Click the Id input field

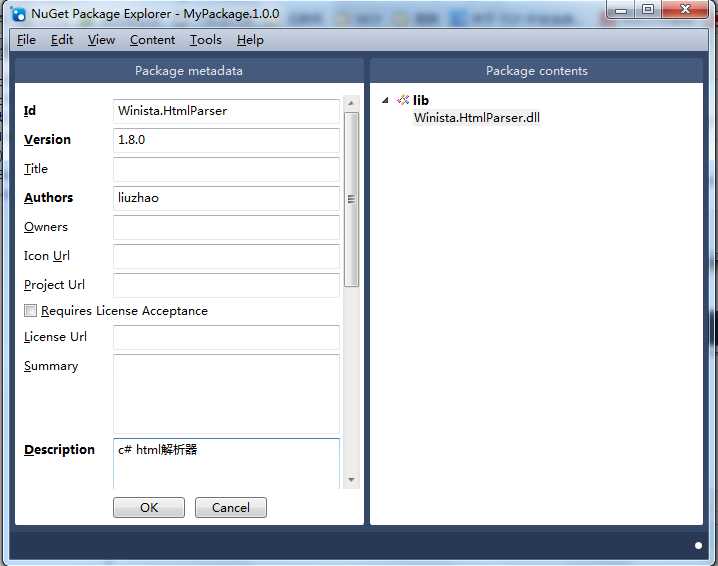point(226,111)
